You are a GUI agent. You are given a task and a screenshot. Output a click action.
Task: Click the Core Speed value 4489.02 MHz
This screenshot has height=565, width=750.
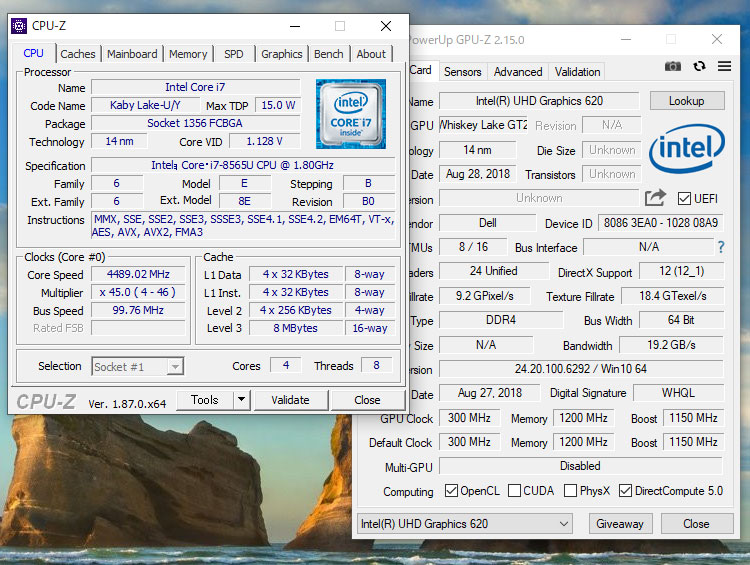138,274
